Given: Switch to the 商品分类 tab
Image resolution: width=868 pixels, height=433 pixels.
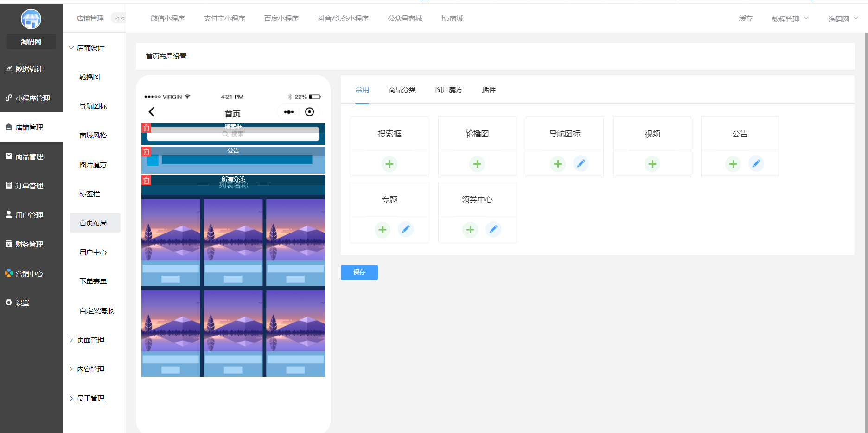Looking at the screenshot, I should 402,90.
